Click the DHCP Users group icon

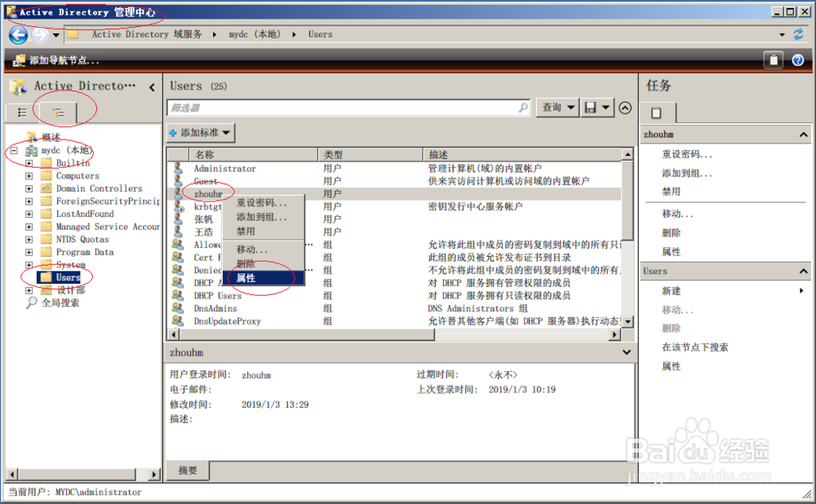coord(178,295)
